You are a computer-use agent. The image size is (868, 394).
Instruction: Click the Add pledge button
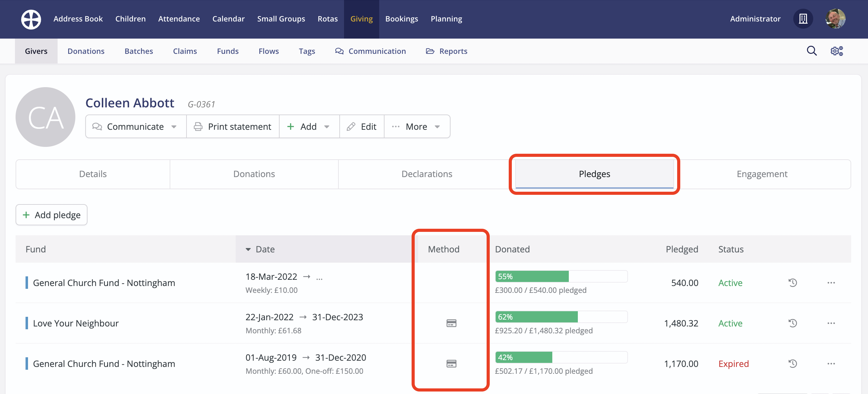pos(52,214)
